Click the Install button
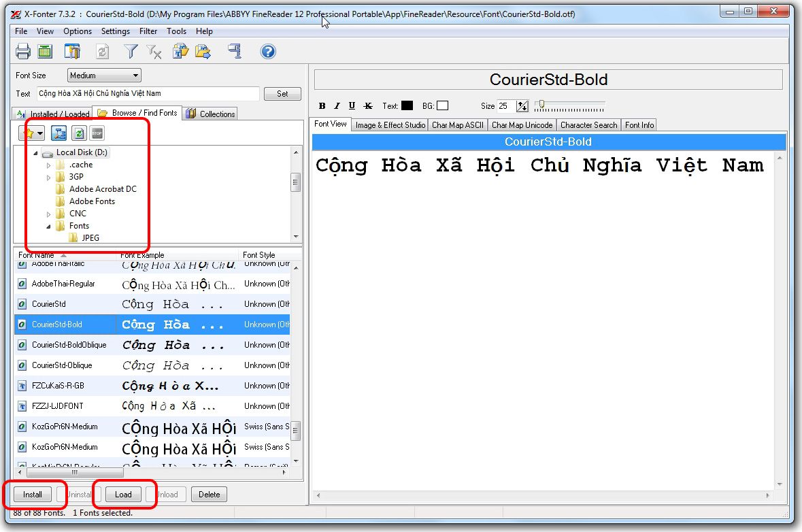 (32, 494)
